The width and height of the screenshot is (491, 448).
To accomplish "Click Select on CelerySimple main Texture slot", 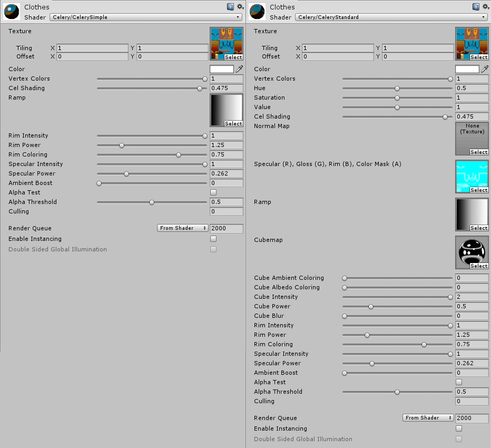I will point(233,57).
